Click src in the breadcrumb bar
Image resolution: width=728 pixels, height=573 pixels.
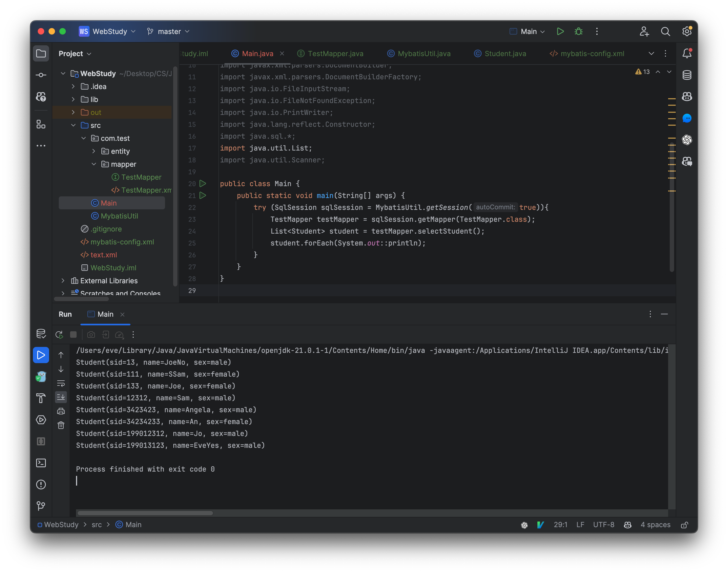pos(97,524)
